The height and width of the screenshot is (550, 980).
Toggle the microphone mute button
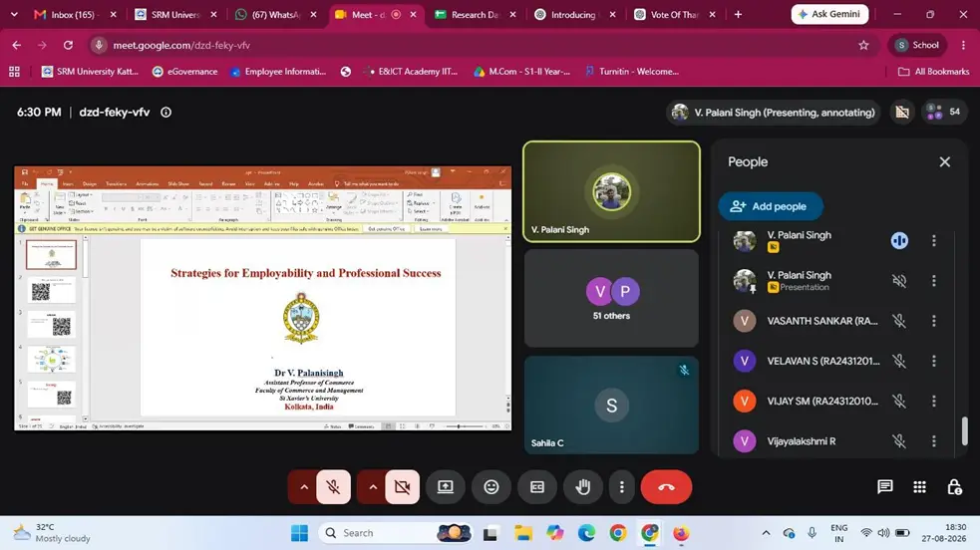pos(333,487)
